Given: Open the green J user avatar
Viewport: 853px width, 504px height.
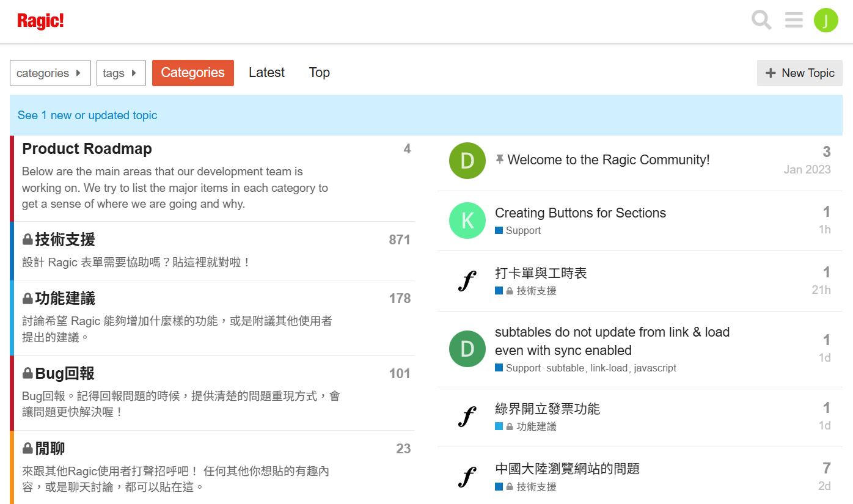Looking at the screenshot, I should [x=826, y=20].
